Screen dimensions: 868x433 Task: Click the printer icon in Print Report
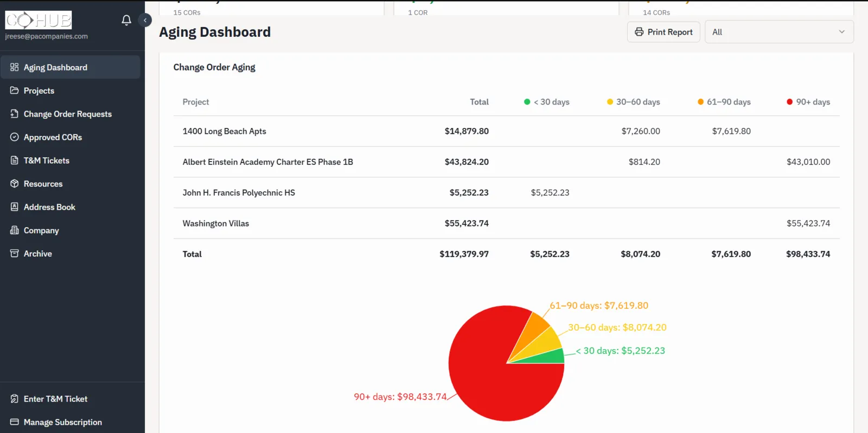coord(639,32)
